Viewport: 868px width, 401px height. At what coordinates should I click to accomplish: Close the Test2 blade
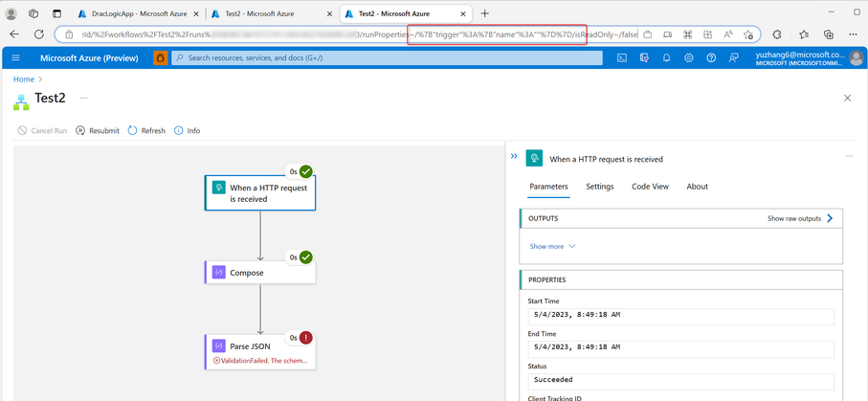(x=847, y=98)
